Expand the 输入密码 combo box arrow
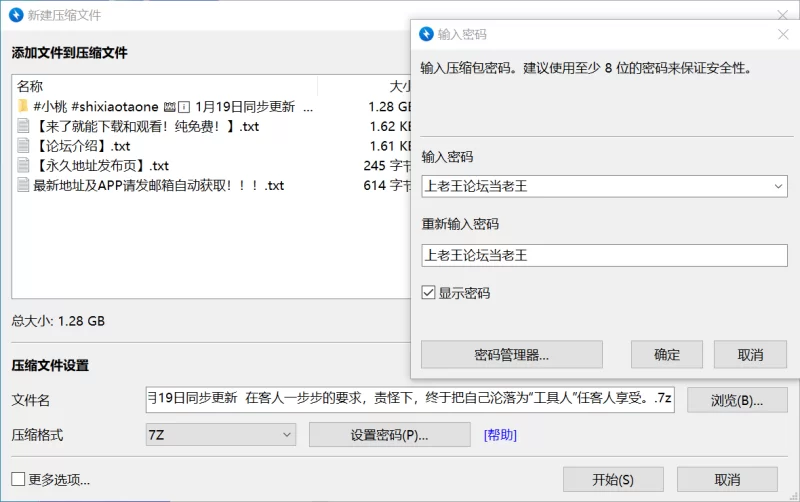This screenshot has width=800, height=502. point(778,186)
